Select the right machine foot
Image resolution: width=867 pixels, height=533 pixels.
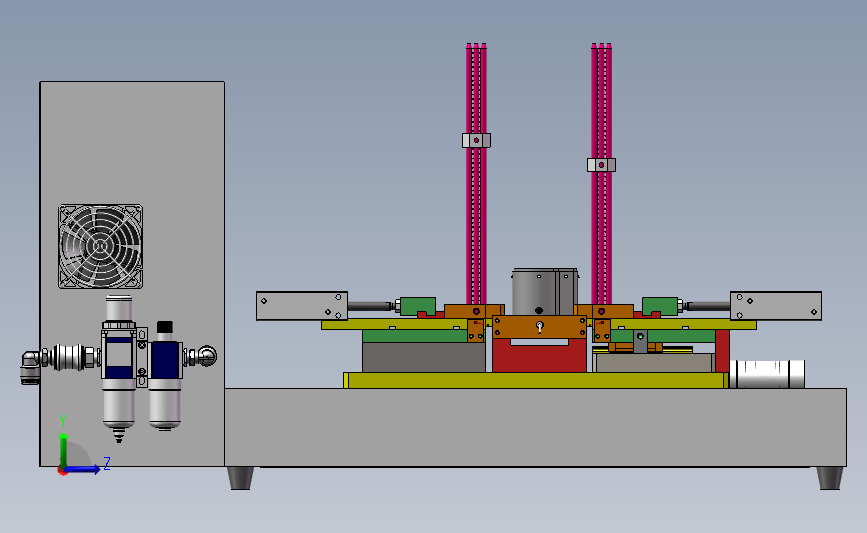(x=830, y=478)
